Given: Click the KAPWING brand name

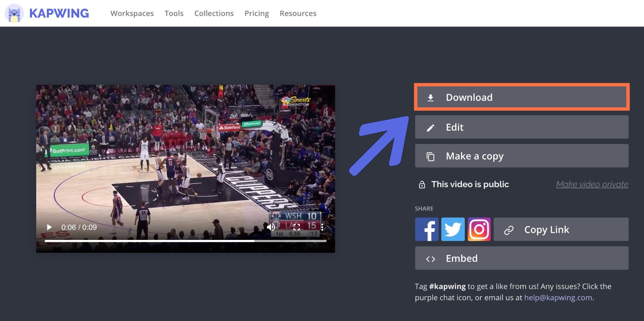Looking at the screenshot, I should pos(59,13).
